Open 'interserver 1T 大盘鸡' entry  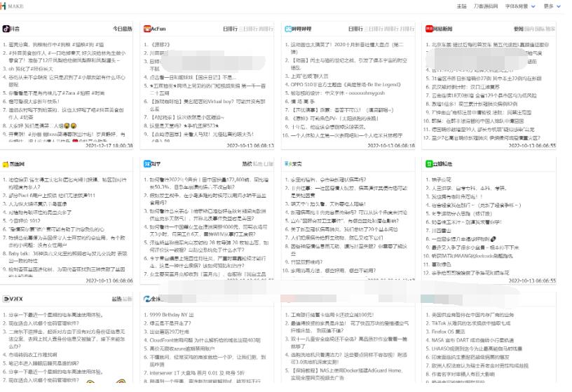click(197, 373)
